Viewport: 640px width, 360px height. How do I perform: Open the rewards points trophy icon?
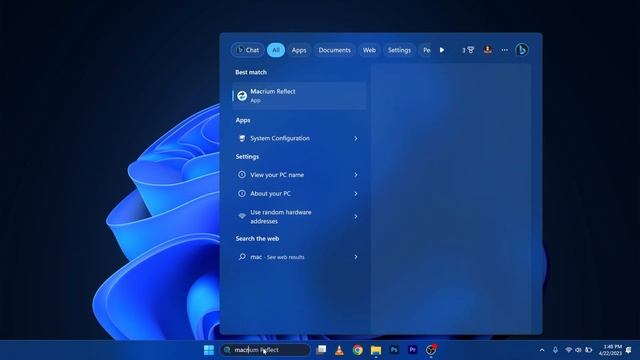click(x=468, y=50)
